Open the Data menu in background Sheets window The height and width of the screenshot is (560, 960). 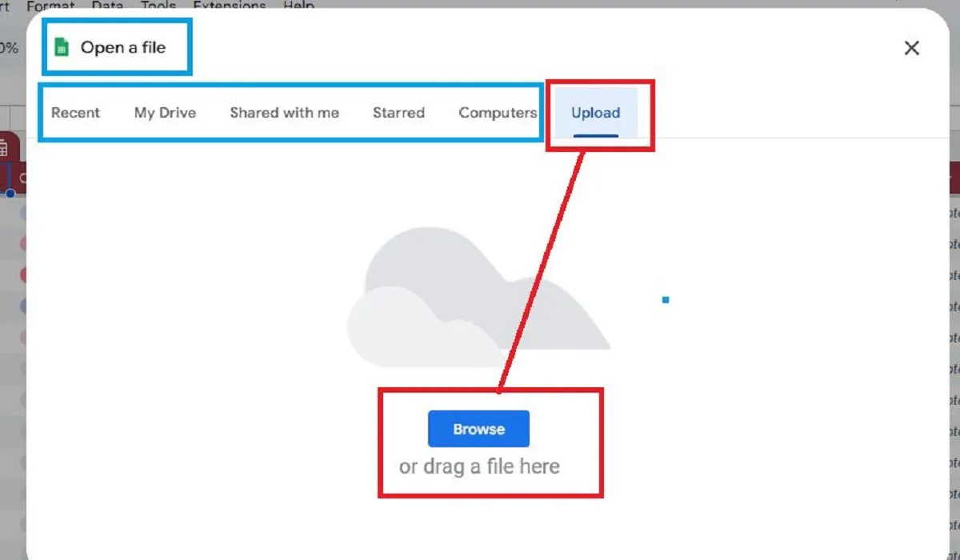click(x=107, y=6)
